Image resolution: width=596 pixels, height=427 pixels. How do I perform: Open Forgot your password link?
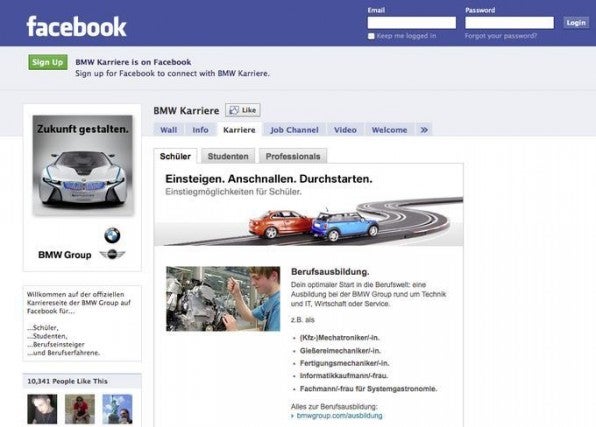click(x=501, y=36)
